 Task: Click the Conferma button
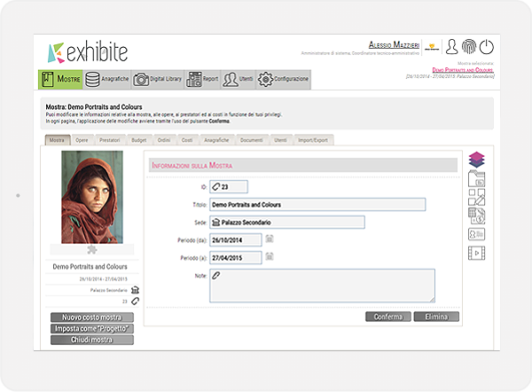coord(388,317)
